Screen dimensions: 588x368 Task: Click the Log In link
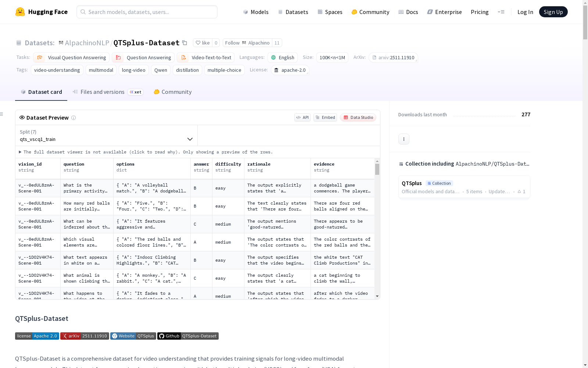coord(525,12)
